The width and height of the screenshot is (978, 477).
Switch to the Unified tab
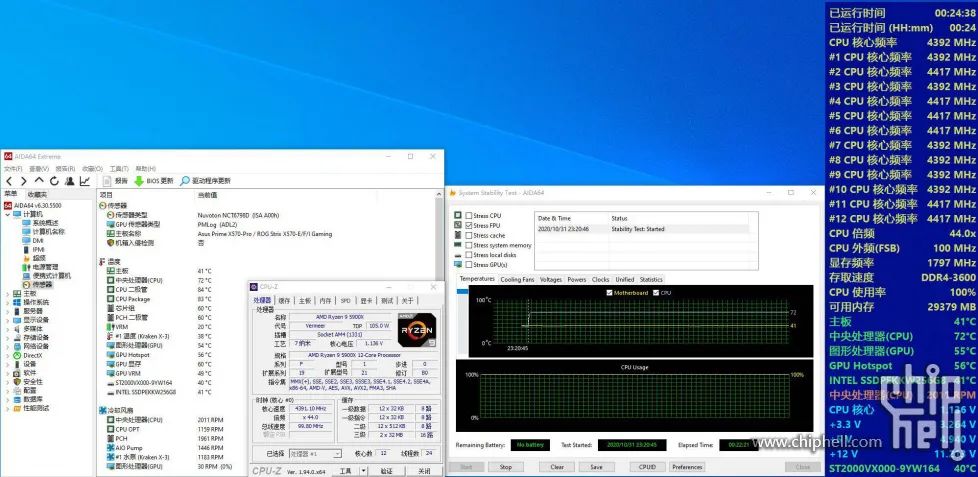pyautogui.click(x=624, y=279)
